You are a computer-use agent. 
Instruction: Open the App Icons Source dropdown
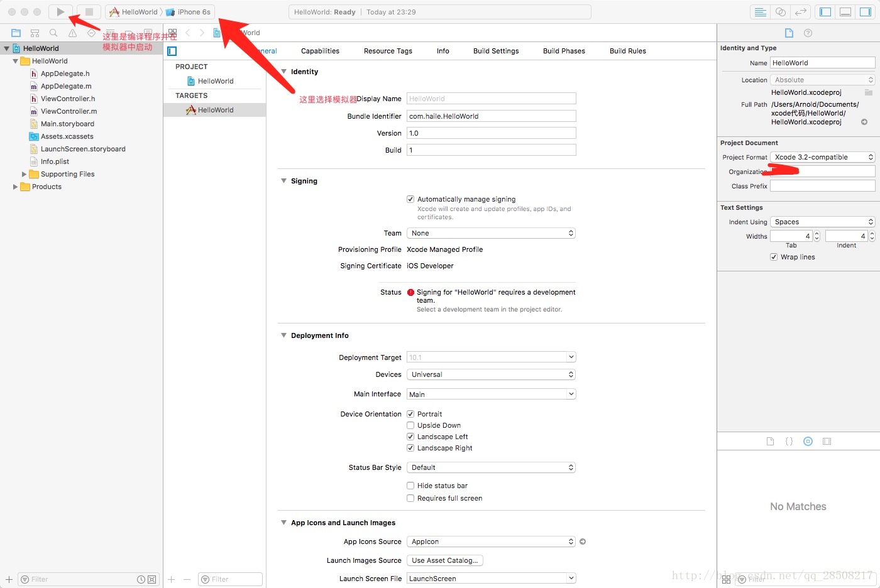click(x=491, y=542)
